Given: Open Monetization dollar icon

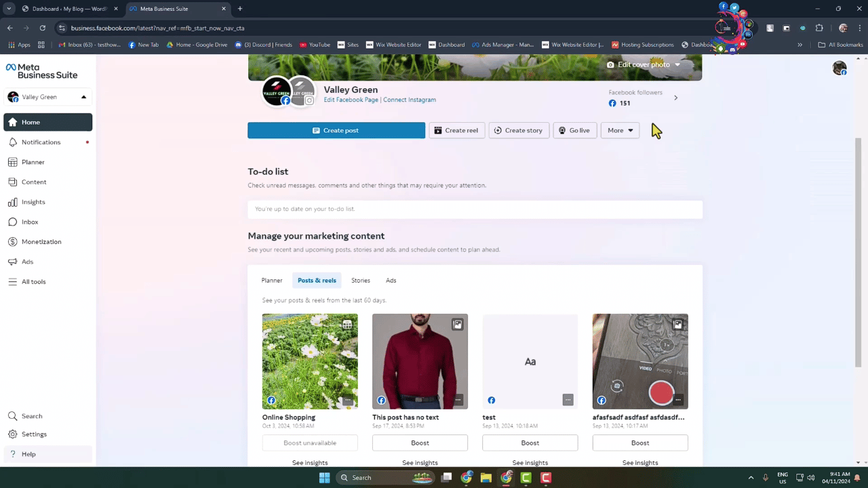Looking at the screenshot, I should [13, 242].
